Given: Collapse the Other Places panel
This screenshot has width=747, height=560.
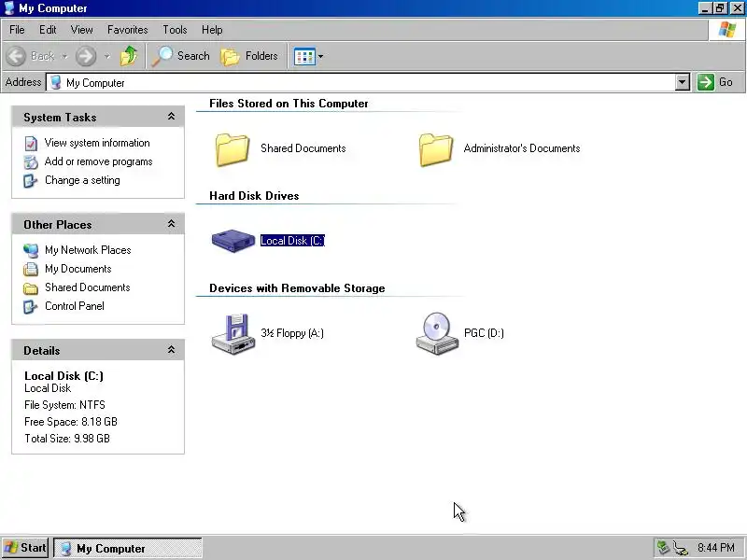Looking at the screenshot, I should pos(171,224).
